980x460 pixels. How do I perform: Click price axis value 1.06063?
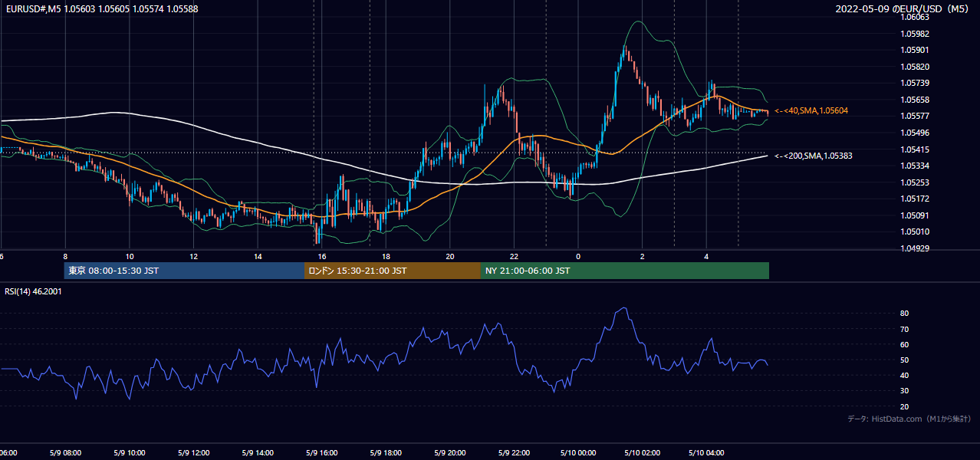915,17
